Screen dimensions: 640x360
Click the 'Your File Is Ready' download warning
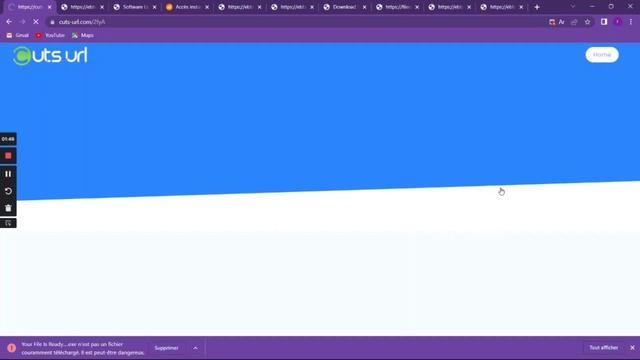[83, 348]
